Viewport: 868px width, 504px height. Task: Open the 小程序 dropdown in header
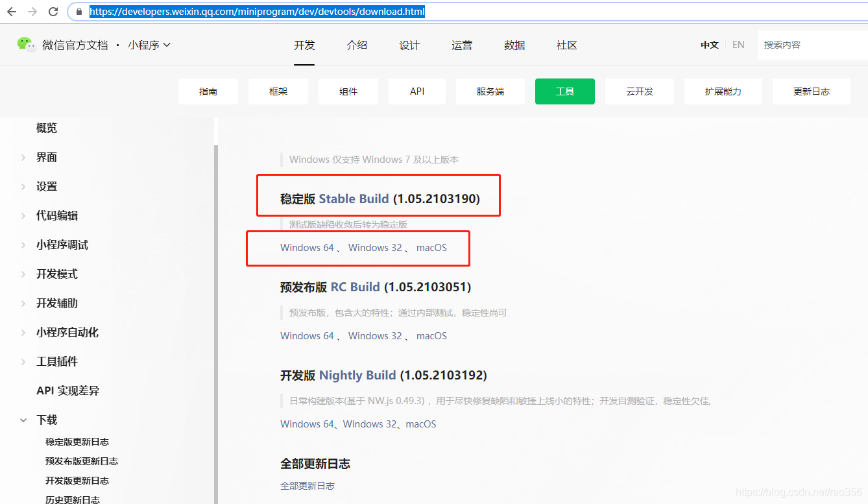(149, 45)
